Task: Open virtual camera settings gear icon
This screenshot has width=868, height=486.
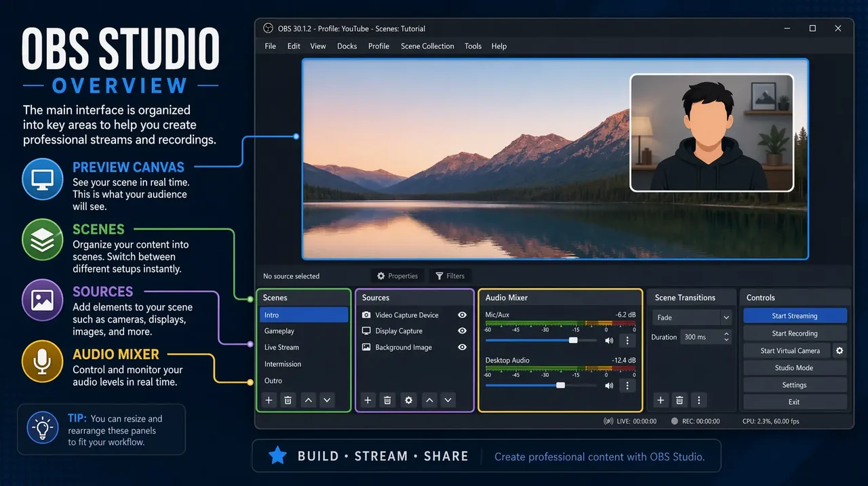Action: tap(840, 350)
